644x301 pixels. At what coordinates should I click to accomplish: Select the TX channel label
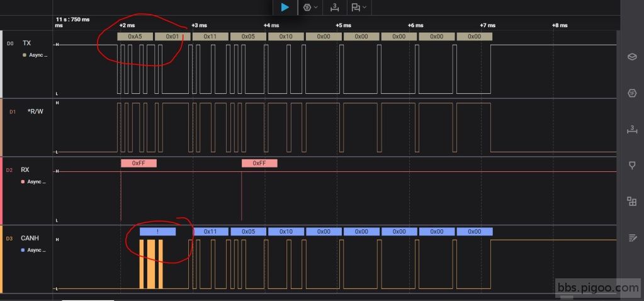point(26,43)
